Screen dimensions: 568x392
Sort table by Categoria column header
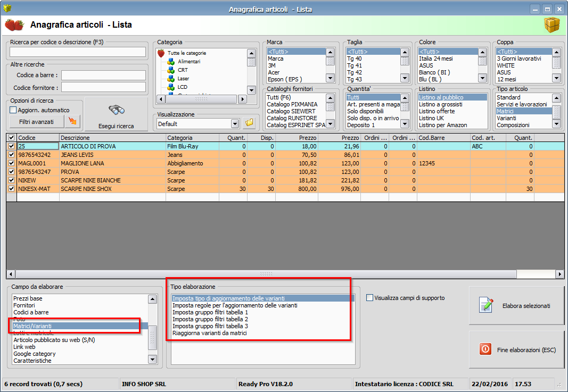[x=192, y=138]
